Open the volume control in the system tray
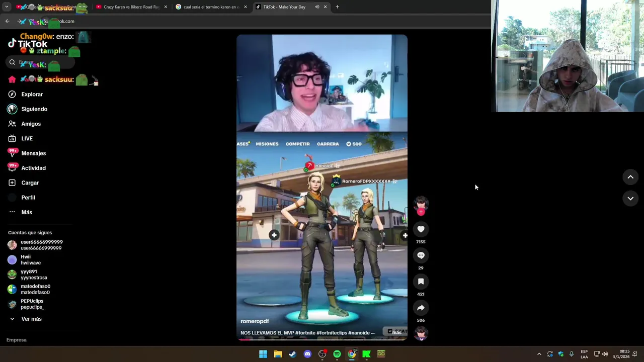The width and height of the screenshot is (644, 362). click(605, 354)
